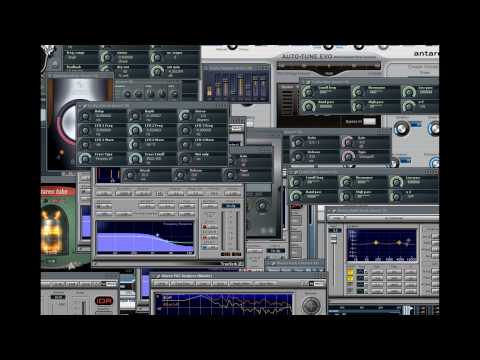The height and width of the screenshot is (360, 480).
Task: Open the arrow menu on upper filter panel
Action: click(x=307, y=82)
